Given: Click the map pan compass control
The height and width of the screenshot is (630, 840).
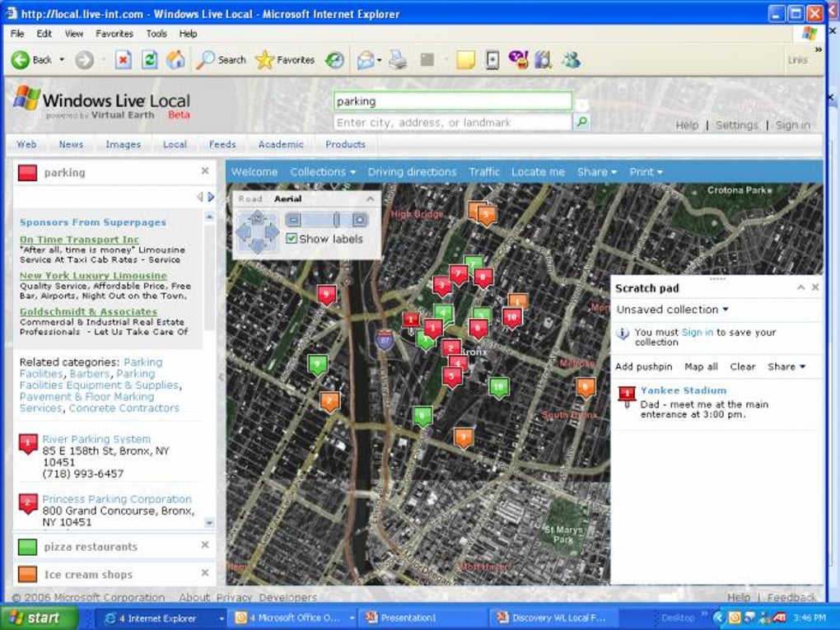Looking at the screenshot, I should [258, 232].
